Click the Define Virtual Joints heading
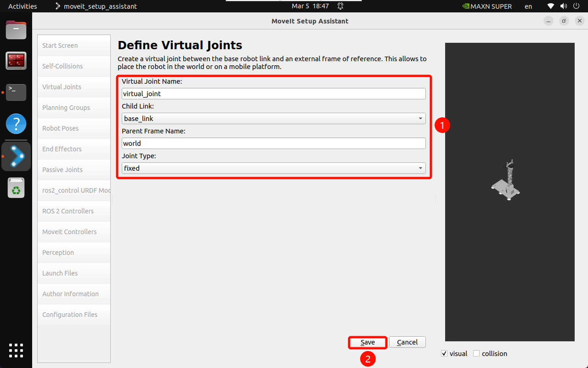The height and width of the screenshot is (368, 588). 180,45
